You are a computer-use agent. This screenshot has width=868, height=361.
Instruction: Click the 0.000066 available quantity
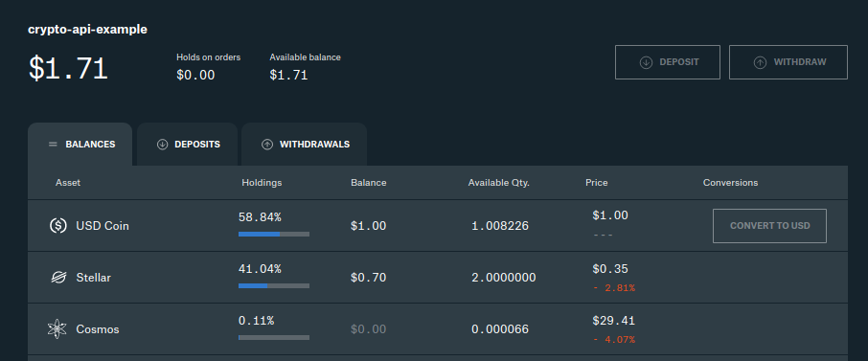[x=500, y=329]
